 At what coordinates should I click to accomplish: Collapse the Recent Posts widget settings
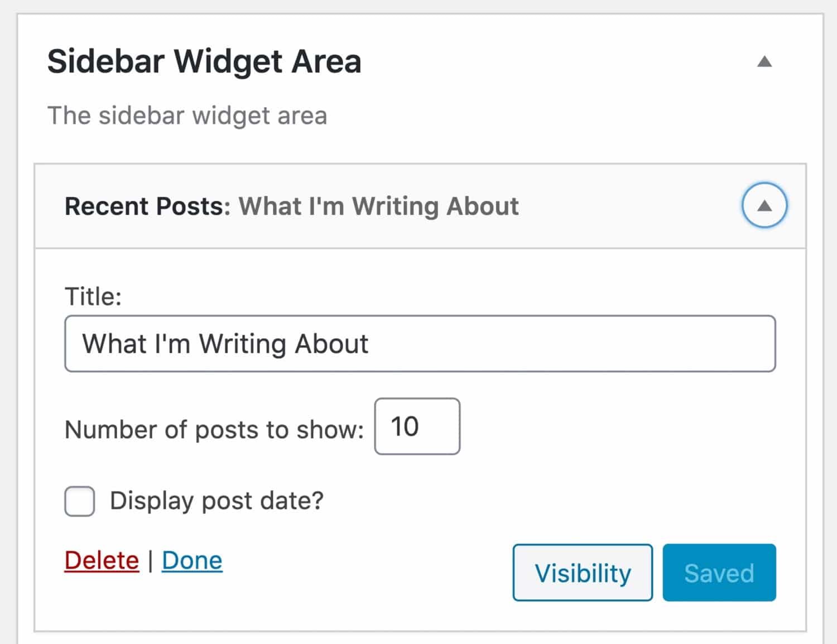(x=764, y=205)
